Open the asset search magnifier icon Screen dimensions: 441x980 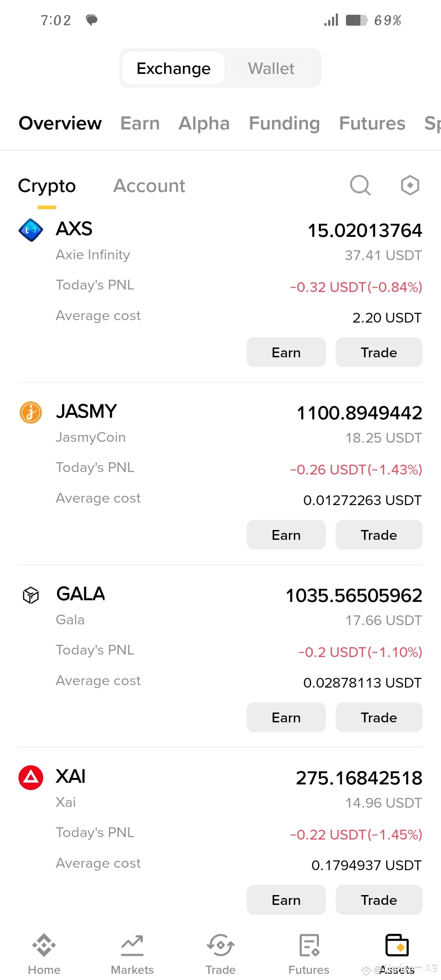coord(360,186)
